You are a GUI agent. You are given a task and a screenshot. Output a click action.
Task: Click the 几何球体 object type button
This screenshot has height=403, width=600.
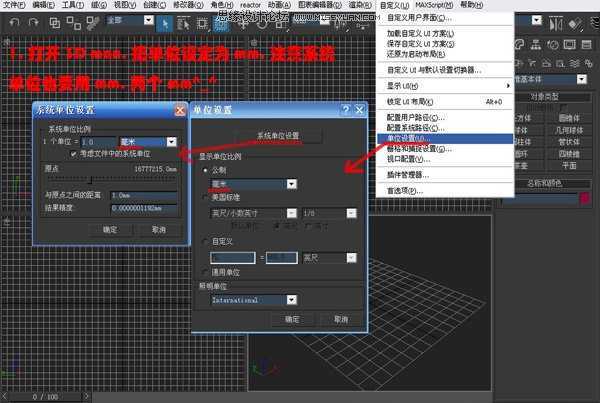(569, 130)
